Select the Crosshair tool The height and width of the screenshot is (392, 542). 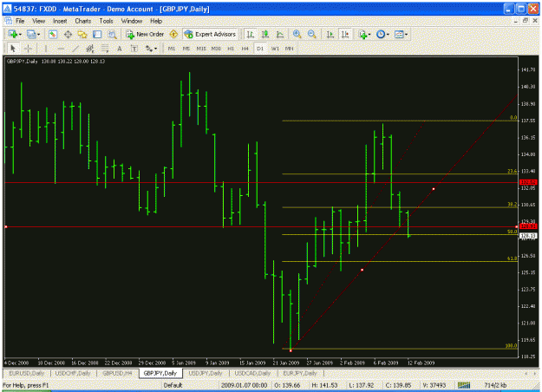click(x=29, y=49)
